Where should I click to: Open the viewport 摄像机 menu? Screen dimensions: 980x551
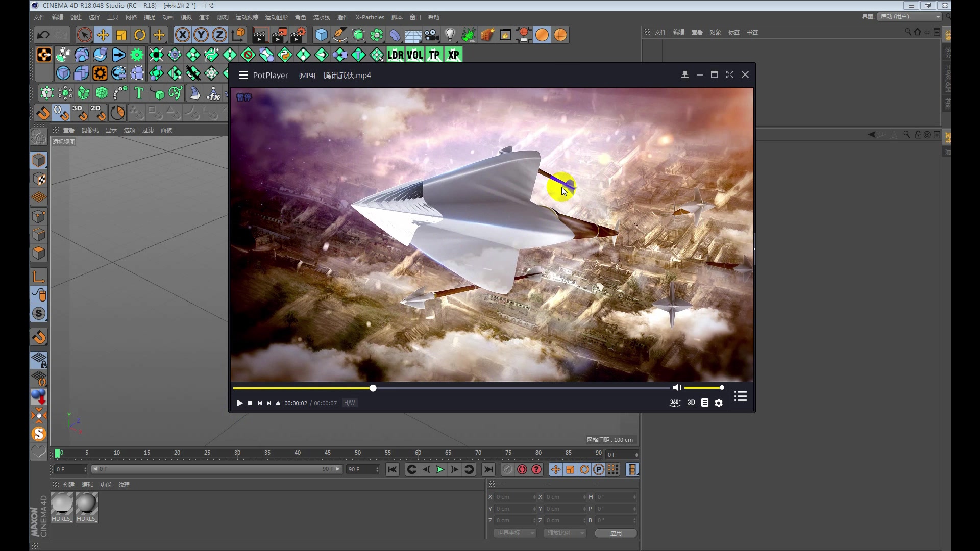[x=90, y=130]
